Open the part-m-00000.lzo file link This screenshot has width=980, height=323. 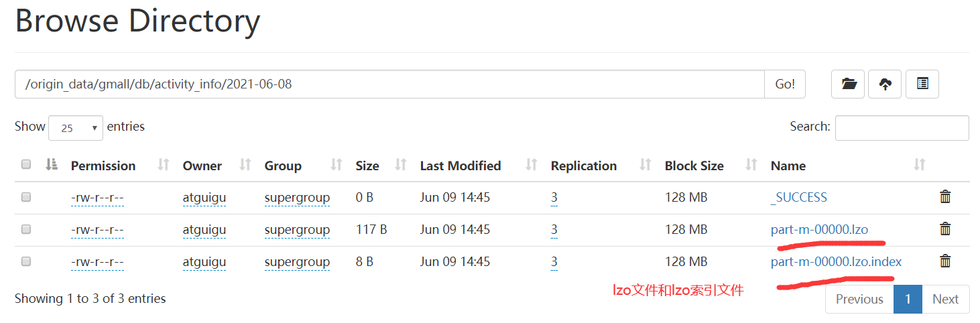(x=819, y=229)
